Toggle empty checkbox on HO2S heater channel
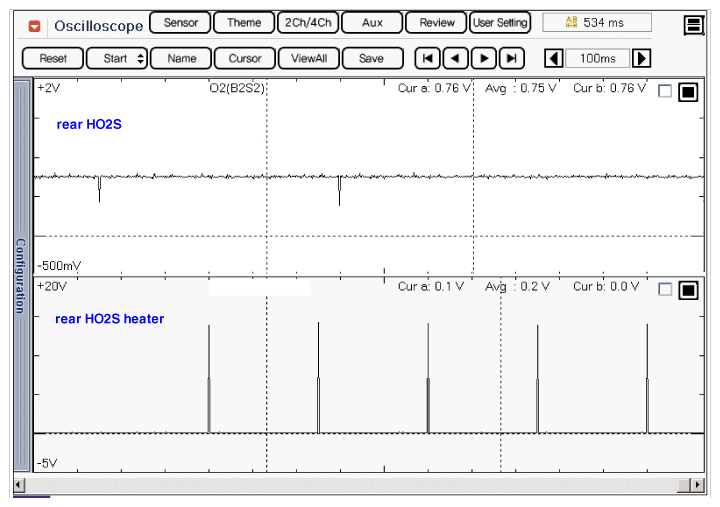 click(666, 290)
